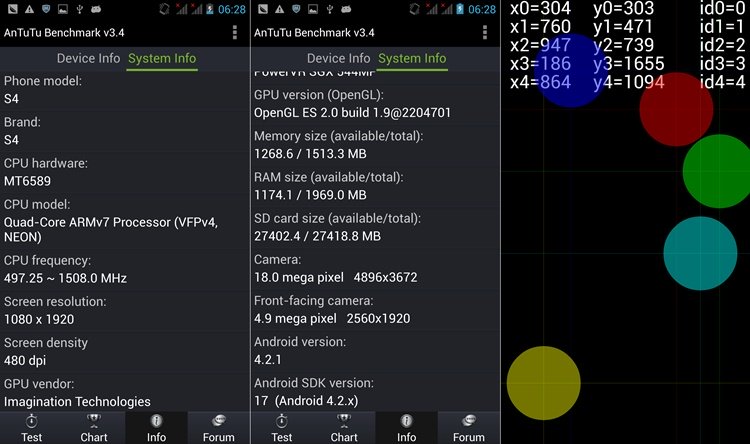Screen dimensions: 750x444
Task: Select System Info tab in middle screen
Action: pos(412,59)
